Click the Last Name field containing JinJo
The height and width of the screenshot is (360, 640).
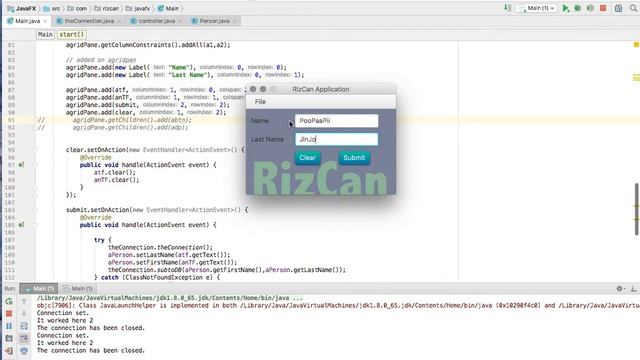[336, 139]
